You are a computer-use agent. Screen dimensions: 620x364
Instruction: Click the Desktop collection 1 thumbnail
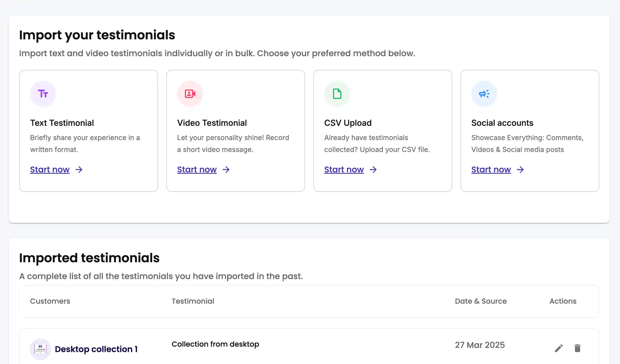pos(40,349)
